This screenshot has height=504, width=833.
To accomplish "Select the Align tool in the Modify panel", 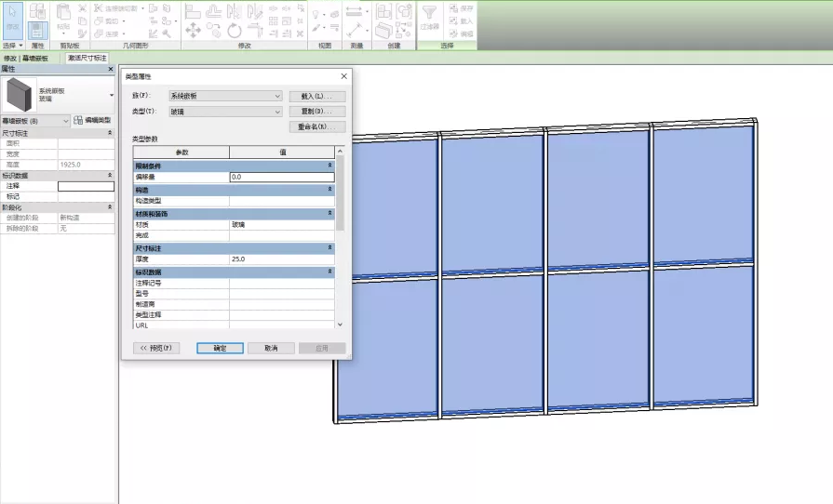I will point(193,10).
